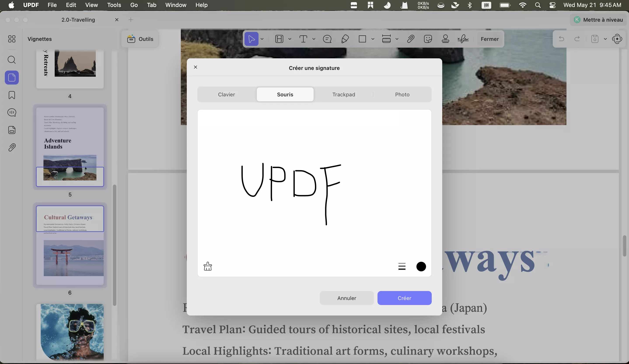Open the thumbnails grid view icon in sidebar
The width and height of the screenshot is (629, 364).
tap(12, 39)
